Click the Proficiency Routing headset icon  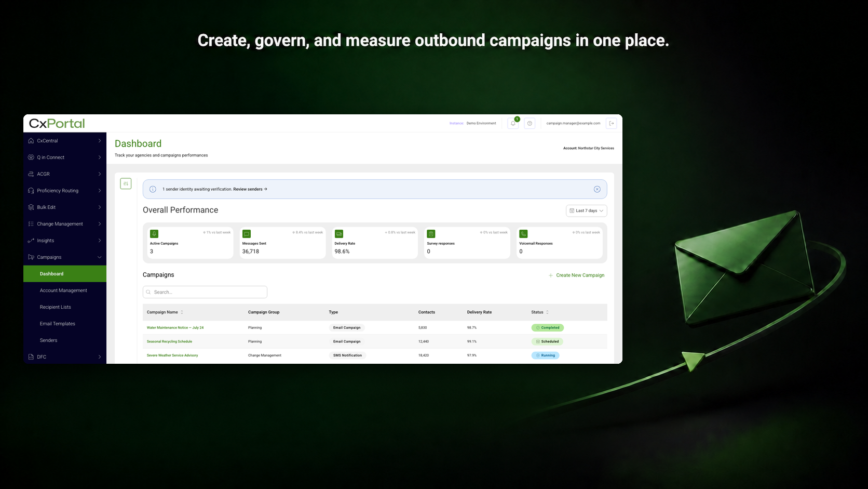[31, 191]
